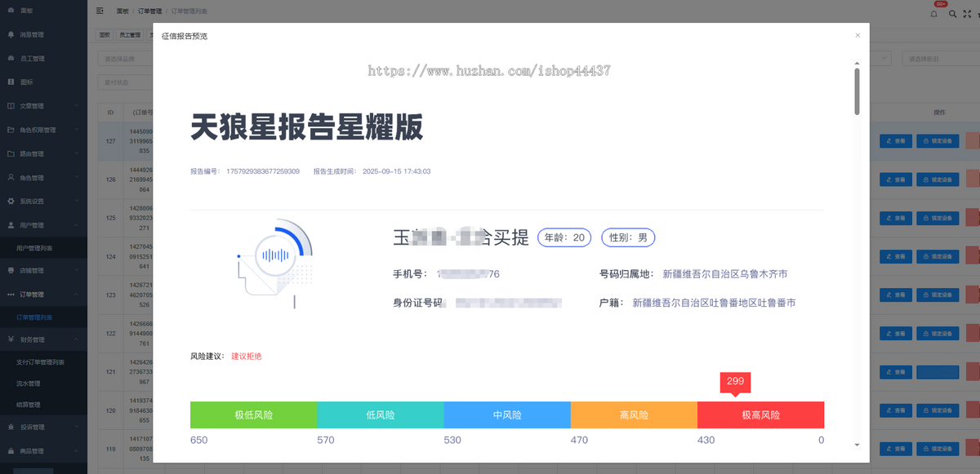Click the green 极低风险 bar segment
Screen dimensions: 980x474
click(x=253, y=414)
